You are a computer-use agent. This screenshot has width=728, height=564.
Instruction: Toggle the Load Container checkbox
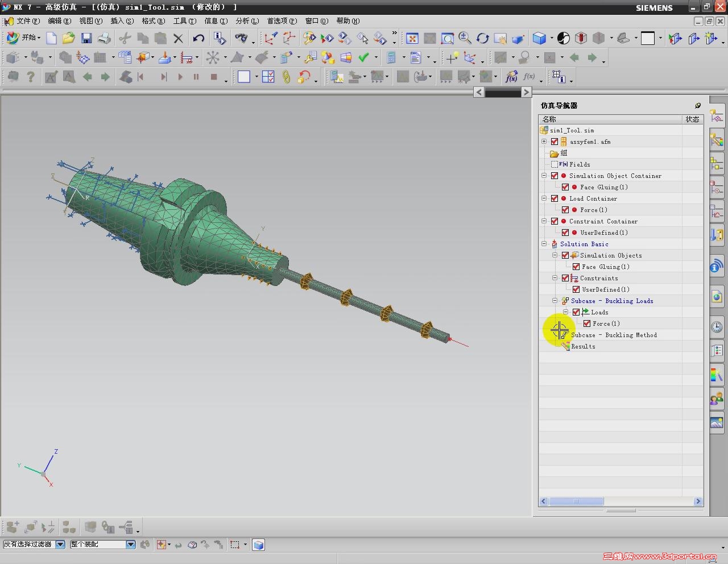(x=555, y=198)
